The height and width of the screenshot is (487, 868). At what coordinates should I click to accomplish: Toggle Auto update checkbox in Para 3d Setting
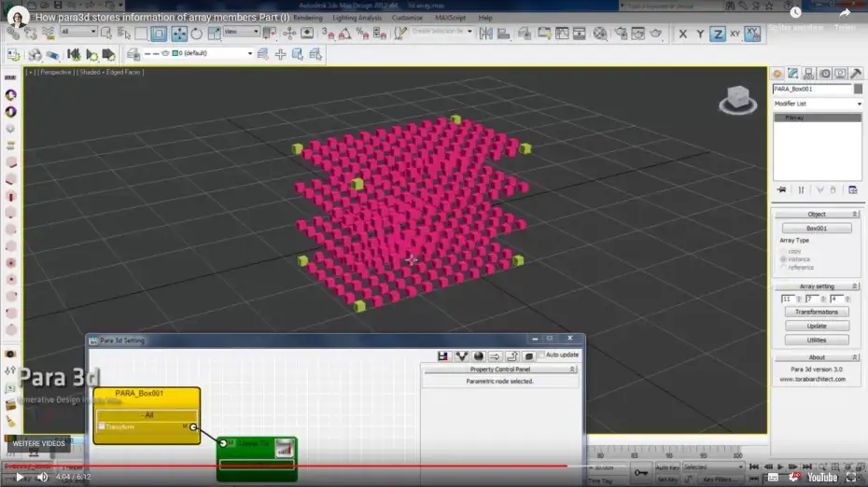pyautogui.click(x=540, y=355)
